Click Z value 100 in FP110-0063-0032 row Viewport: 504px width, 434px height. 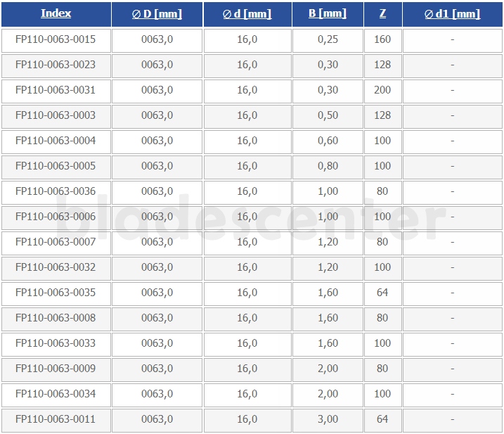(x=383, y=268)
